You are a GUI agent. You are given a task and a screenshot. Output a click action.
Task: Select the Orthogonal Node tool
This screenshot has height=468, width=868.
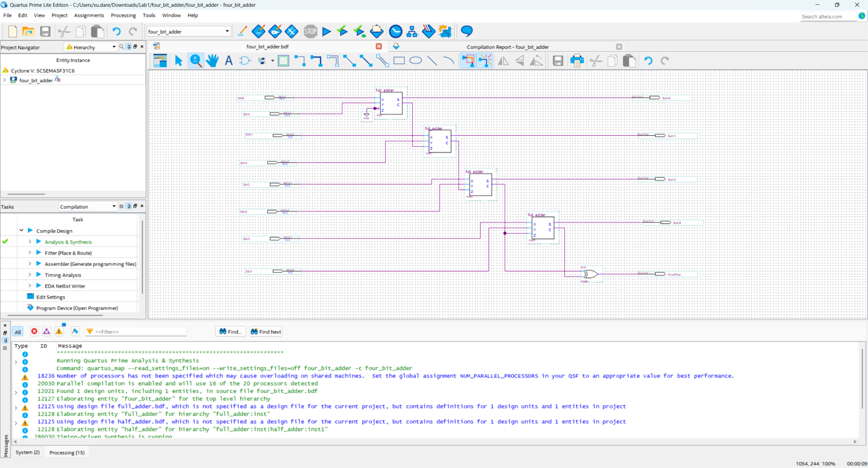(300, 61)
